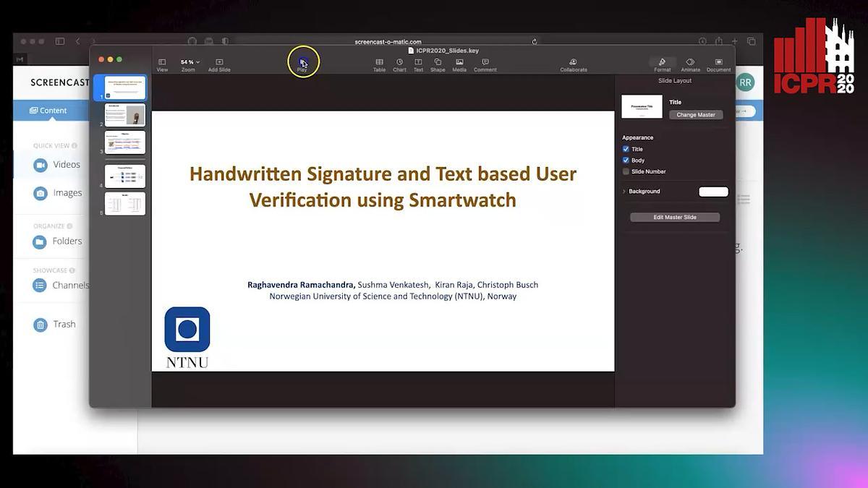Switch to the Animate inspector tab
This screenshot has height=488, width=868.
[x=690, y=63]
